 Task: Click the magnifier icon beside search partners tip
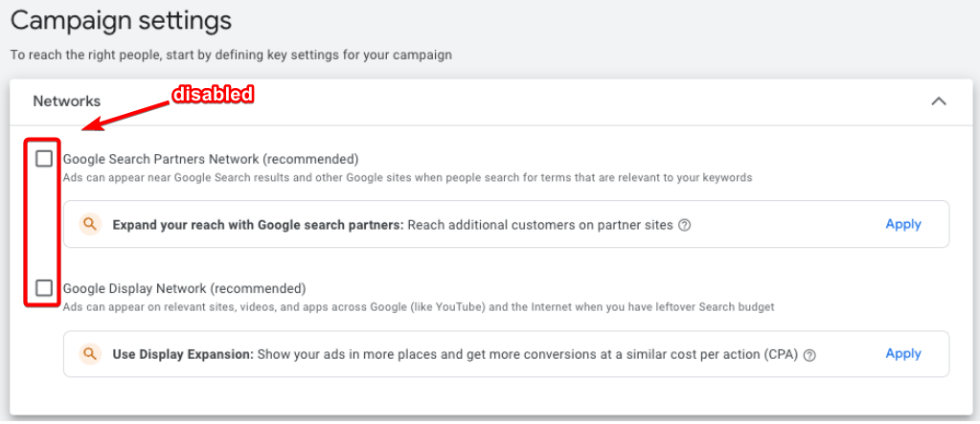[x=90, y=224]
